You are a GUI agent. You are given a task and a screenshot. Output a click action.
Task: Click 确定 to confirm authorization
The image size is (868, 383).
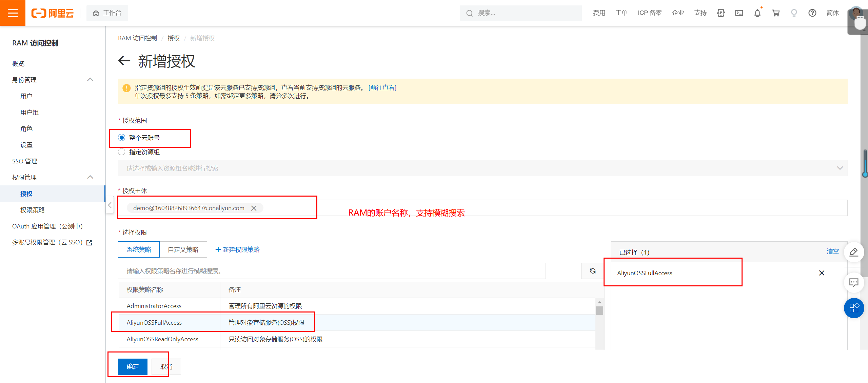point(133,366)
